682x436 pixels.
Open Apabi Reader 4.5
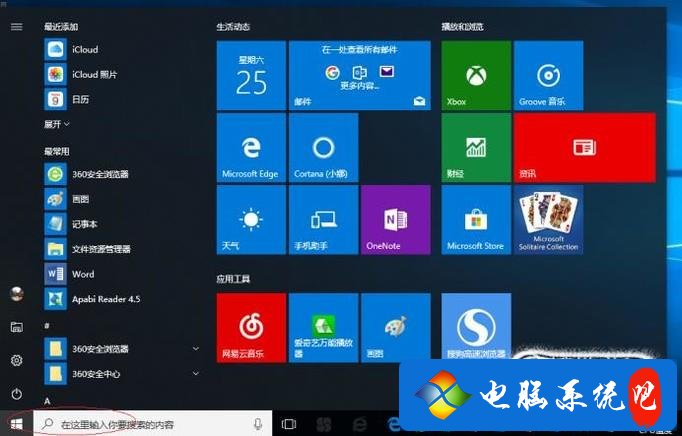[x=122, y=299]
